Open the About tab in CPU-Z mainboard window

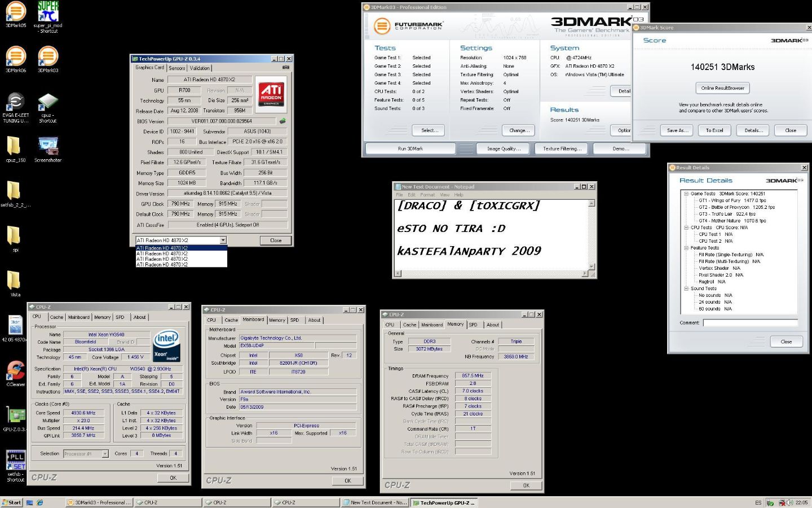[314, 320]
